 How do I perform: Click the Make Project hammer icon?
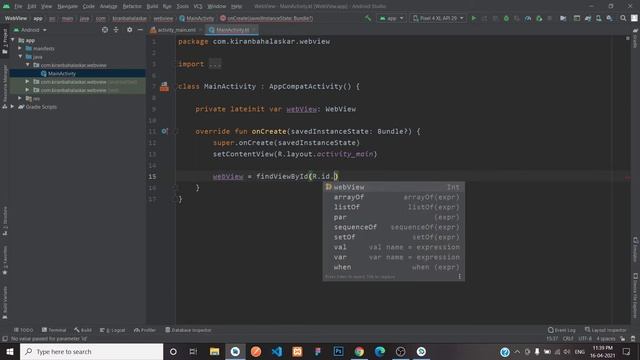[x=368, y=18]
